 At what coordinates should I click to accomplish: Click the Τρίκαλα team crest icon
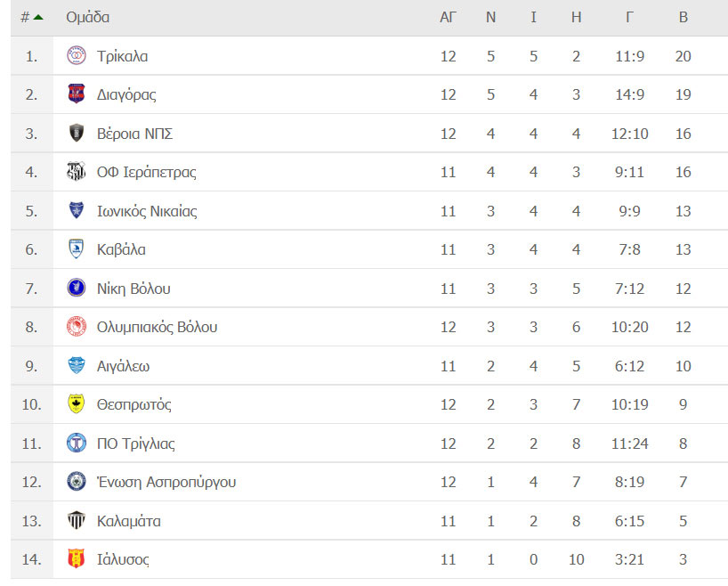coord(77,56)
